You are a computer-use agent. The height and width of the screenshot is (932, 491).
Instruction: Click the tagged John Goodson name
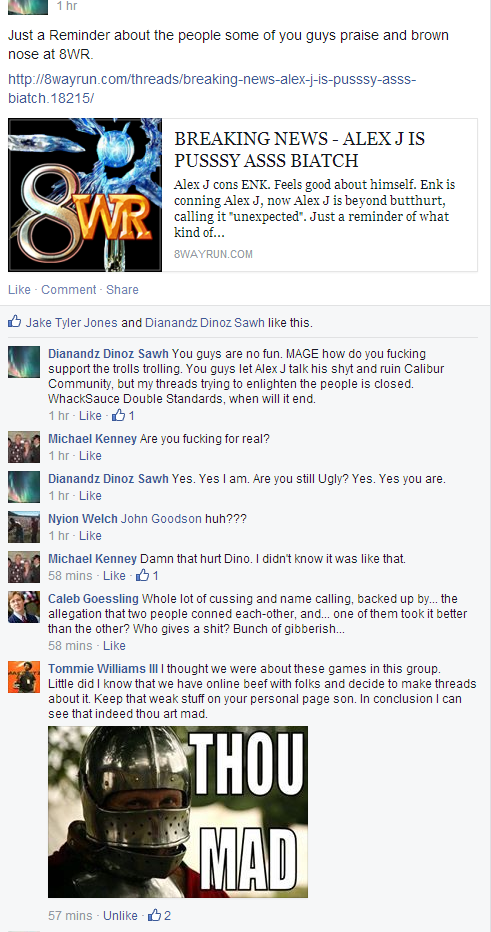[161, 519]
